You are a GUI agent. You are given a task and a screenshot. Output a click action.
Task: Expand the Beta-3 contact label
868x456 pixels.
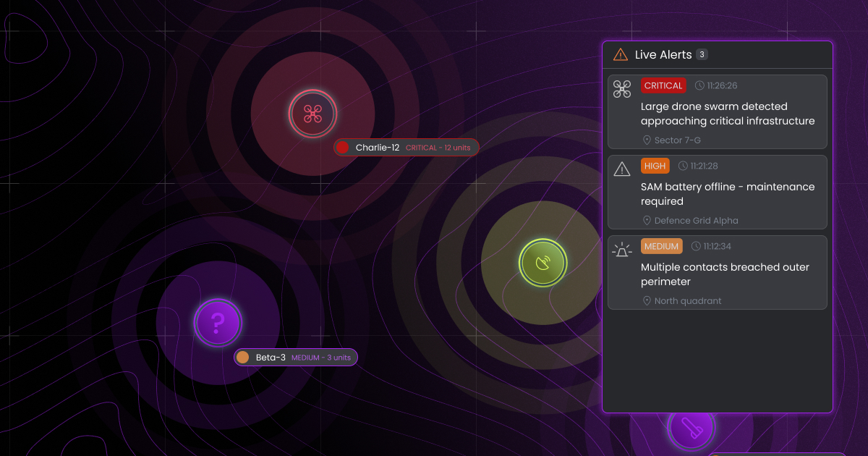point(296,357)
